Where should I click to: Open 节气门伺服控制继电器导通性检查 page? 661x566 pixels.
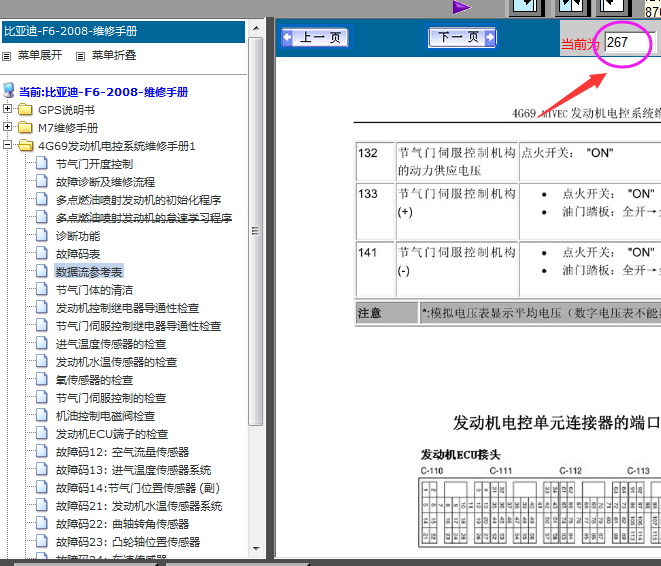click(138, 326)
